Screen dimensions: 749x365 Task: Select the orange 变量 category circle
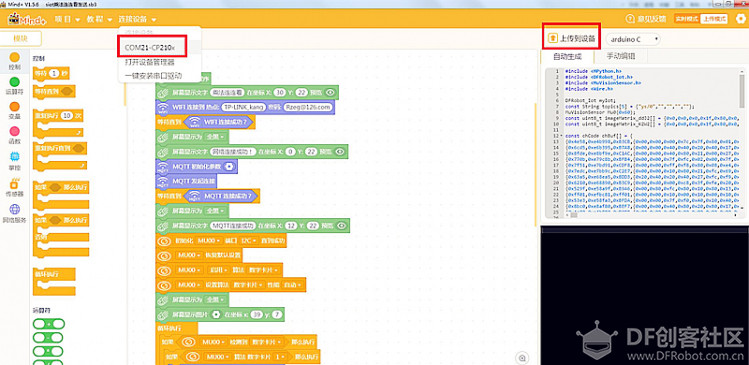15,107
